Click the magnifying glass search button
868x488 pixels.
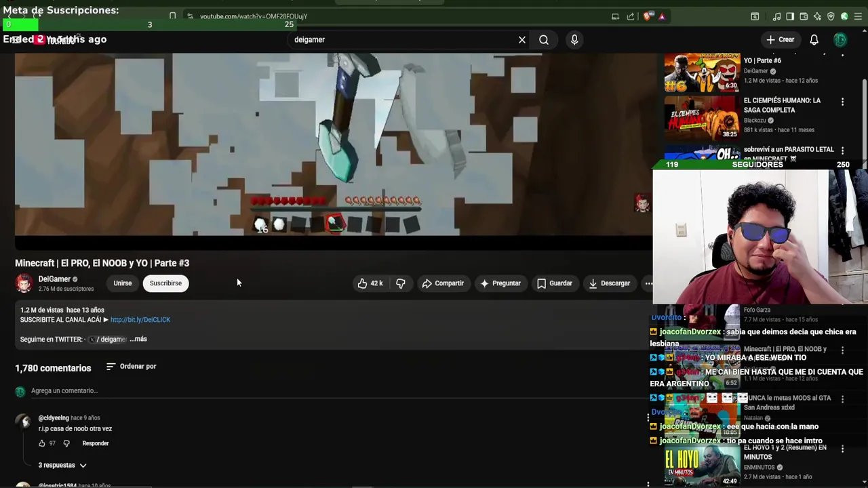tap(544, 40)
